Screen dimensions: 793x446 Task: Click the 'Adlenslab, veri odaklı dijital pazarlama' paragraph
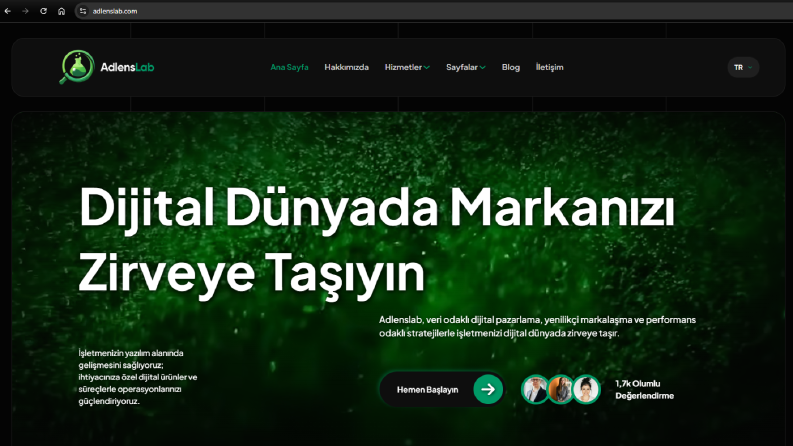point(537,327)
